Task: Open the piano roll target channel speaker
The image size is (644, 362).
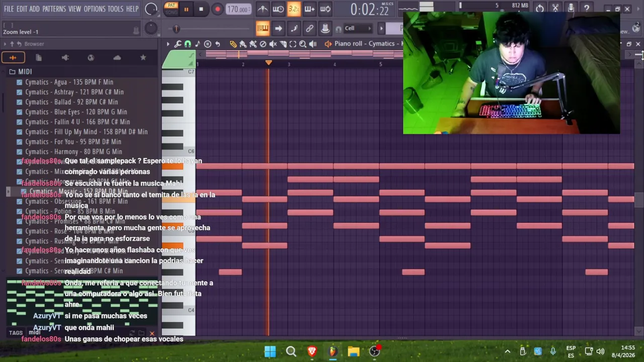Action: pyautogui.click(x=328, y=44)
